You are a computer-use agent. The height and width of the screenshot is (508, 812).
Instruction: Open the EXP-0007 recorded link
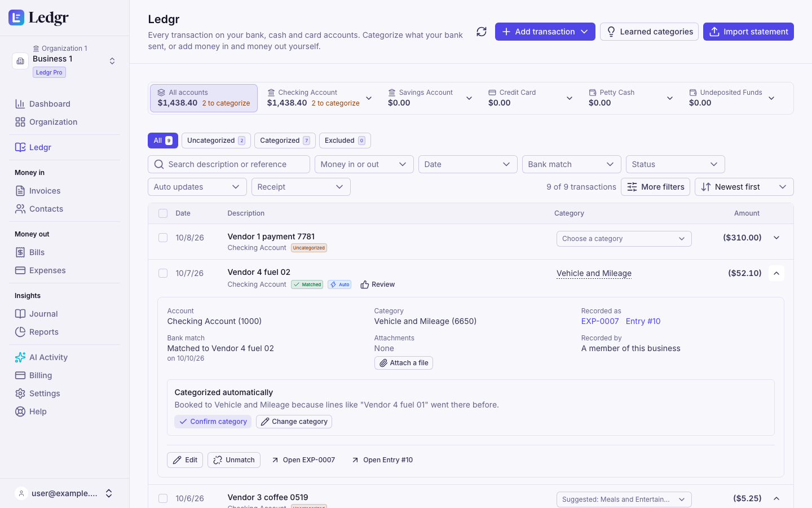click(x=600, y=321)
